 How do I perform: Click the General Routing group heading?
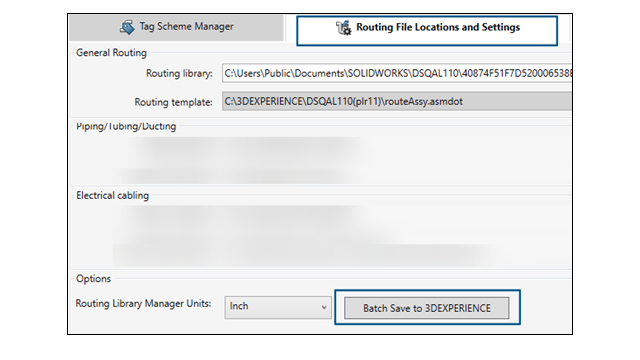(x=111, y=53)
